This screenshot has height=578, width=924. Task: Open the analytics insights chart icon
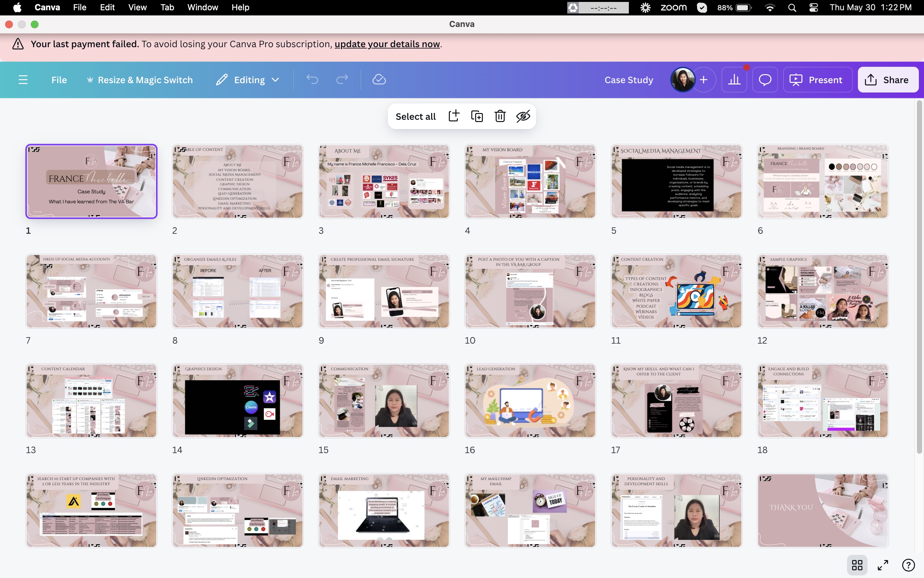click(x=734, y=80)
